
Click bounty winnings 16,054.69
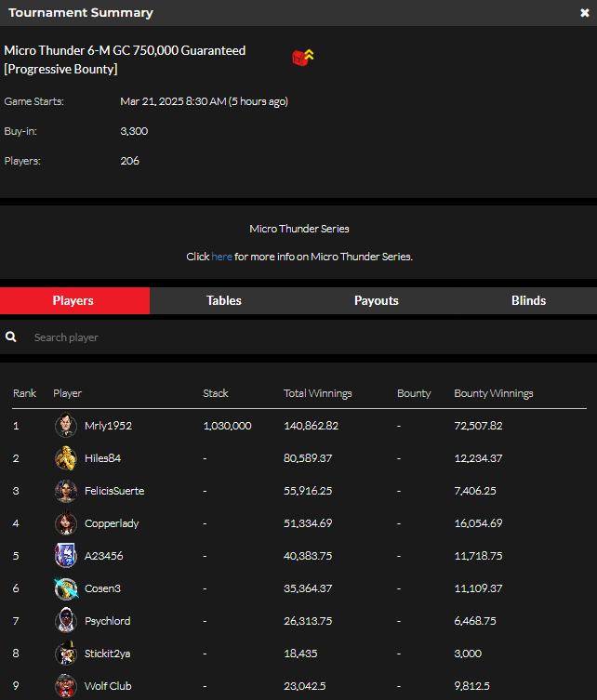[x=478, y=523]
